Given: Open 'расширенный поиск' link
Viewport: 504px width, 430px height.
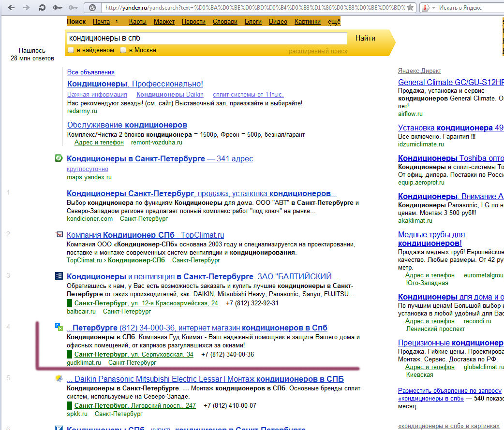Looking at the screenshot, I should pyautogui.click(x=318, y=51).
